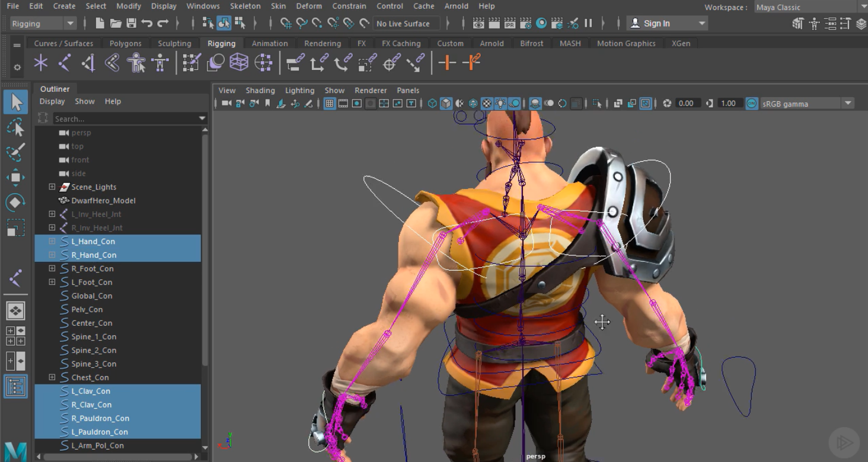Switch to the Animation shelf tab
This screenshot has width=868, height=462.
click(270, 43)
